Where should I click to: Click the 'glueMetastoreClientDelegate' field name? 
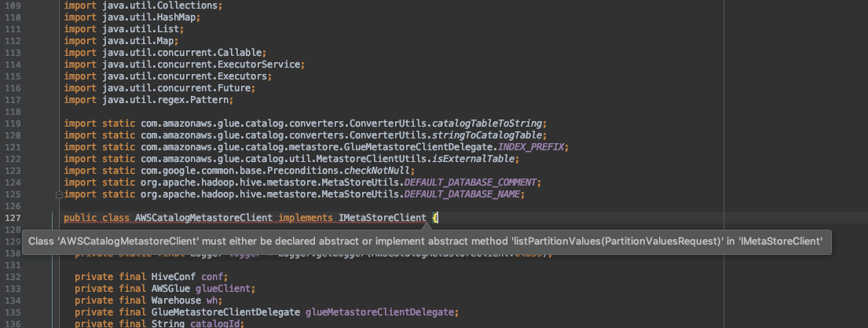(379, 312)
